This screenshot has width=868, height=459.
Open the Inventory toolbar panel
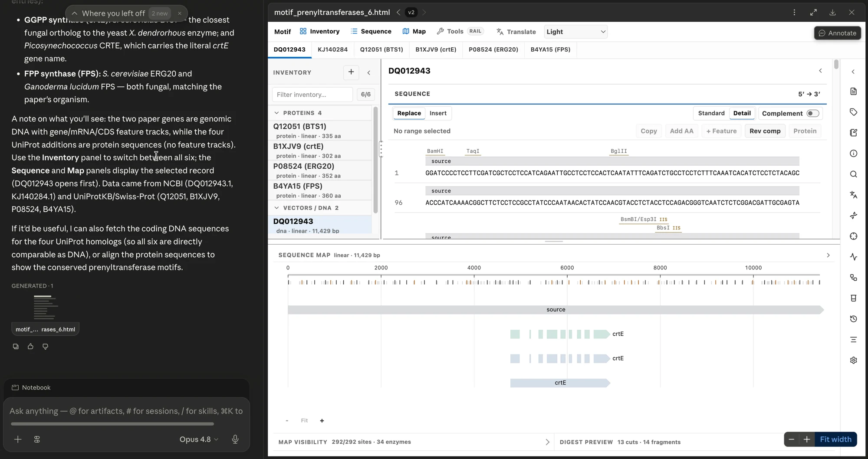click(x=319, y=31)
